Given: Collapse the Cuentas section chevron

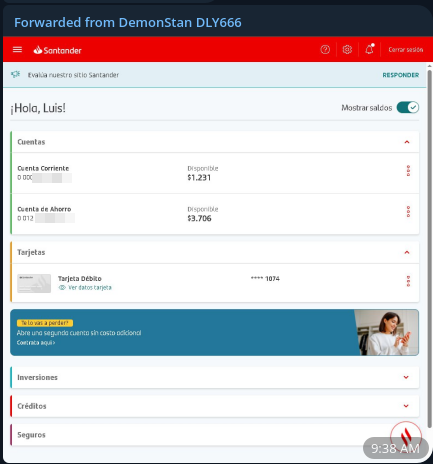Looking at the screenshot, I should 407,142.
